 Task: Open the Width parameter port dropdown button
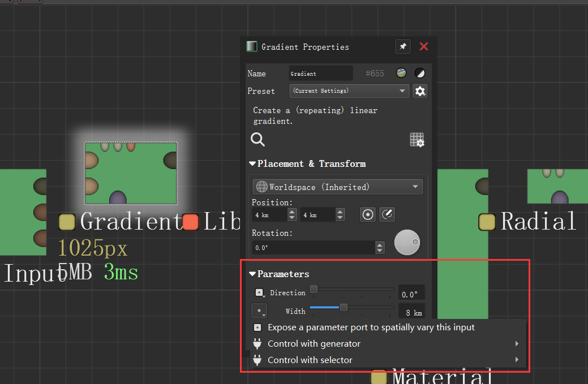(259, 311)
